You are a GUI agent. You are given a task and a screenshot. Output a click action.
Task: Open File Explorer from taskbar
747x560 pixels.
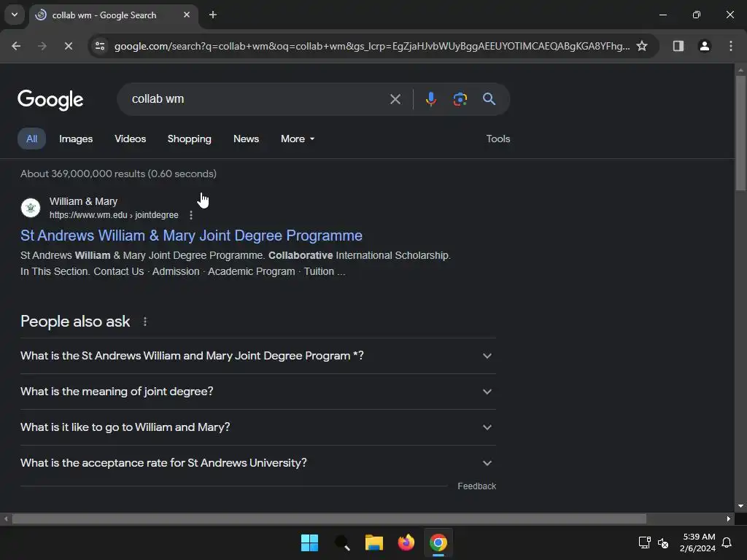(374, 542)
